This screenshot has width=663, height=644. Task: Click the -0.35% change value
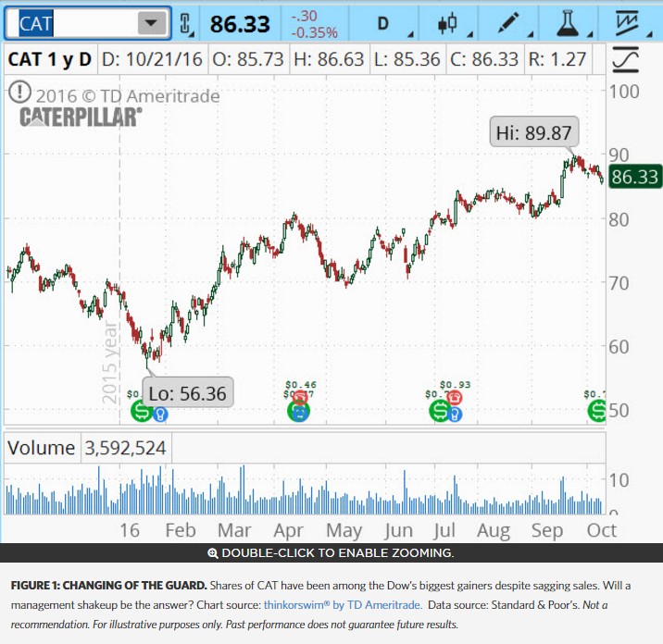click(315, 32)
